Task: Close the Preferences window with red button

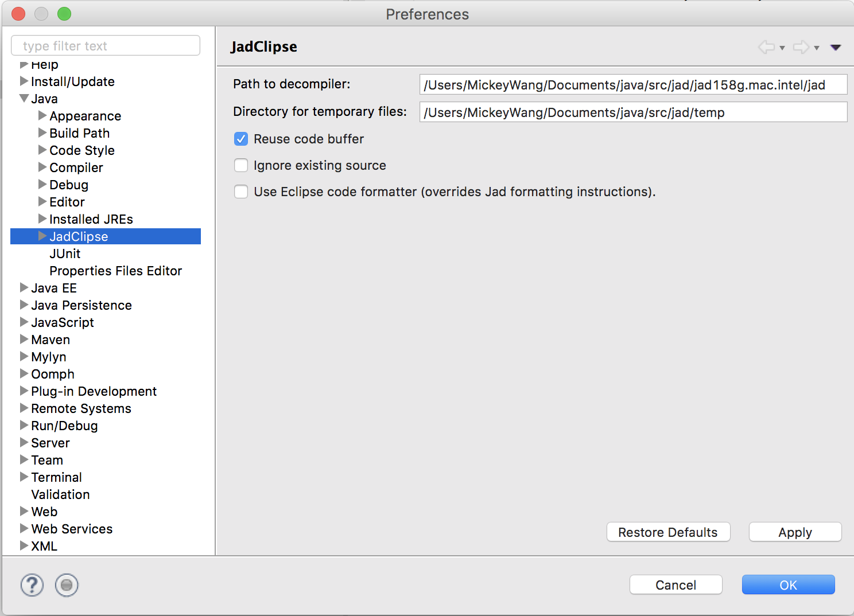Action: coord(18,14)
